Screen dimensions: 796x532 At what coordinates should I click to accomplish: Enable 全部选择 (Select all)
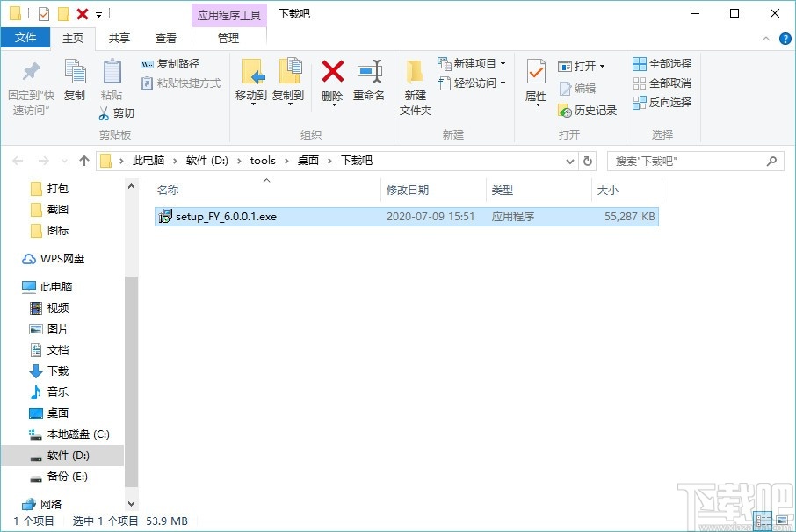[x=662, y=63]
